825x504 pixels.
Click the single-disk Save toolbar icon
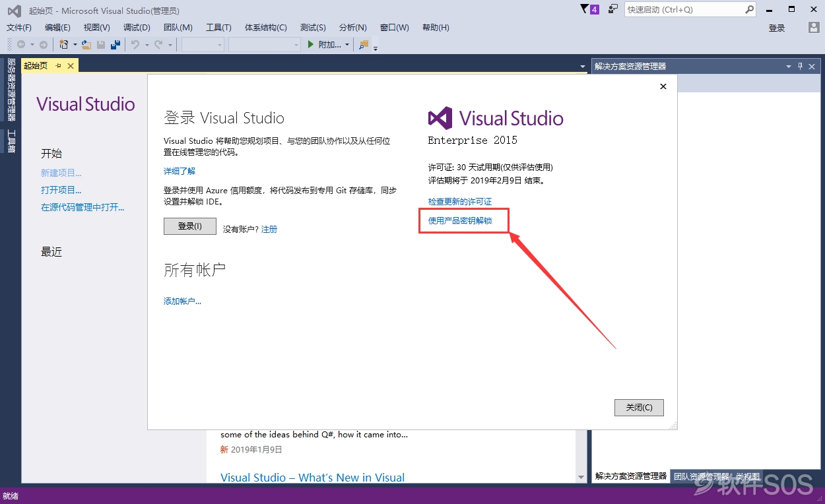(101, 44)
